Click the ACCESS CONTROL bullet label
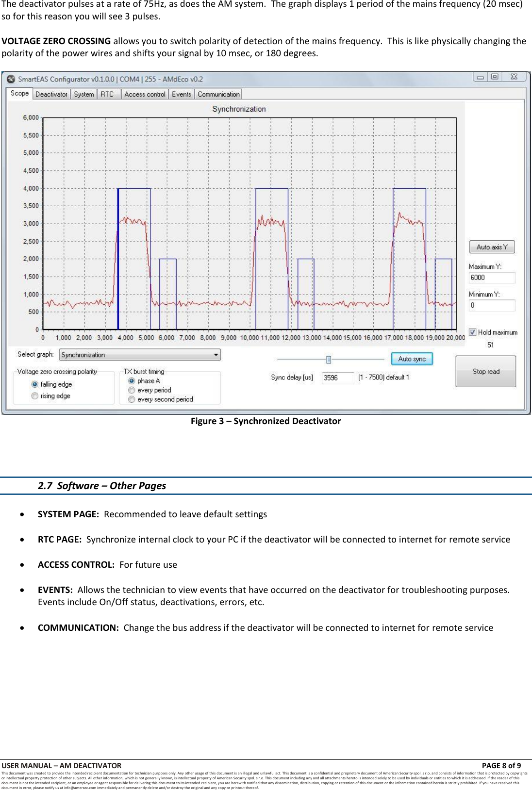The image size is (532, 790). click(x=76, y=565)
